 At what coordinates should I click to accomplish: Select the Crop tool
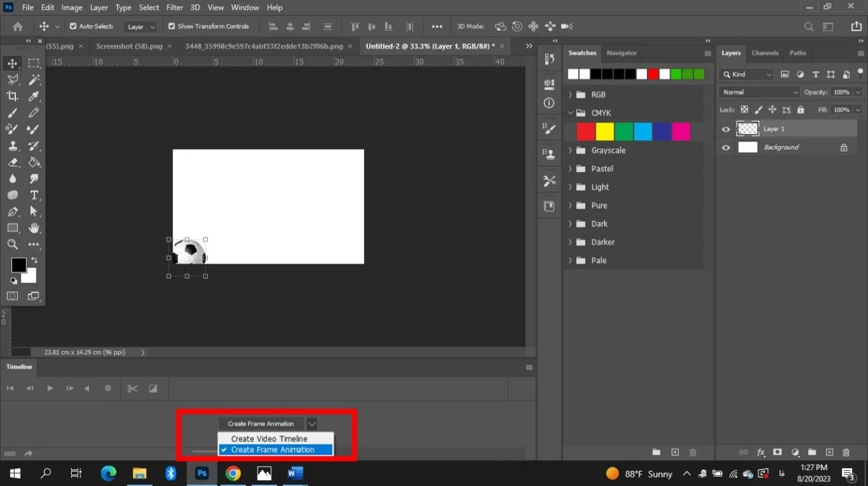(13, 96)
